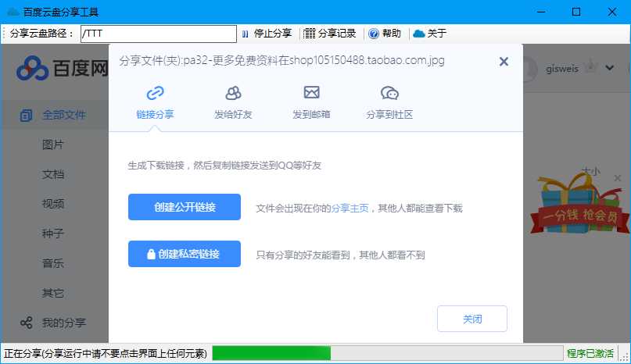Minimize the 百度云盘分享工具 window
Screen dimensions: 631x364
click(541, 12)
